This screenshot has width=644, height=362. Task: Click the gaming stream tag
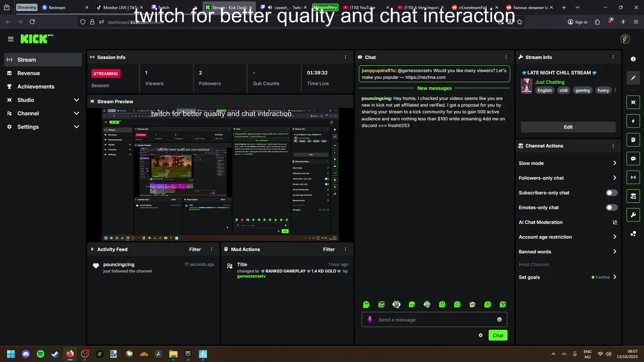point(582,90)
